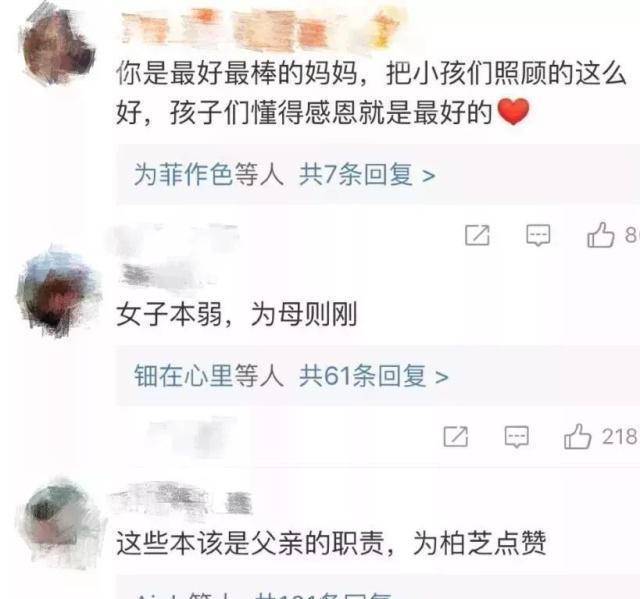Expand the 共61条回复 replies
Image resolution: width=640 pixels, height=599 pixels.
click(x=373, y=376)
